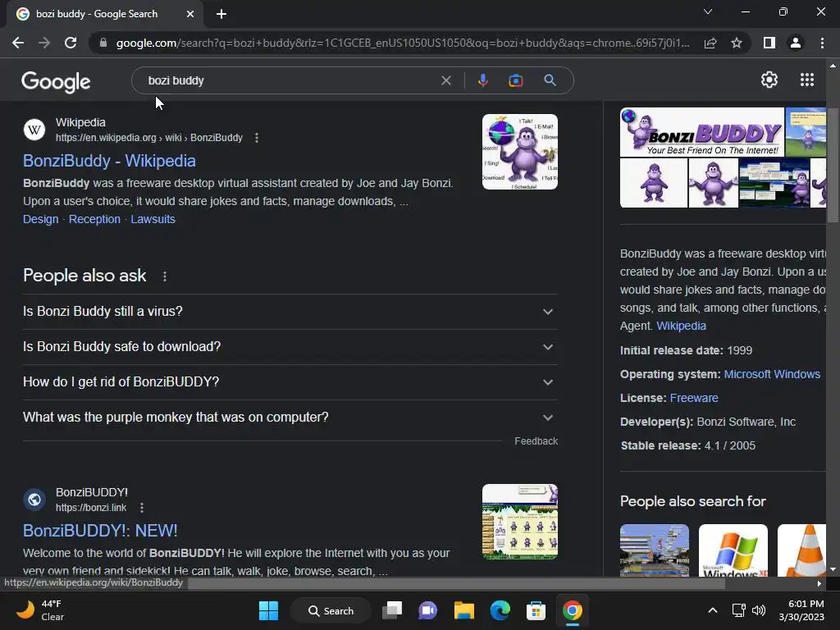Open the weather widget showing 44°F Clear
Screen dimensions: 840x630
(x=40, y=610)
